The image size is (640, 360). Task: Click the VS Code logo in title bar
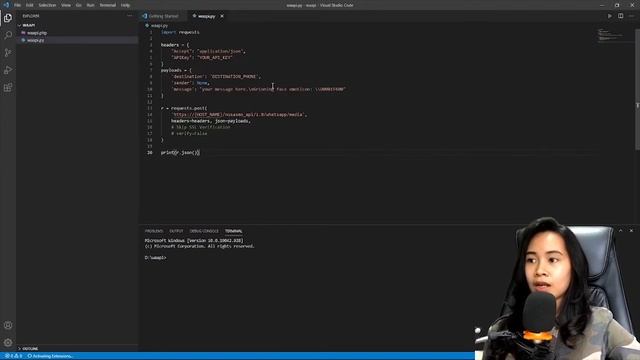point(6,5)
